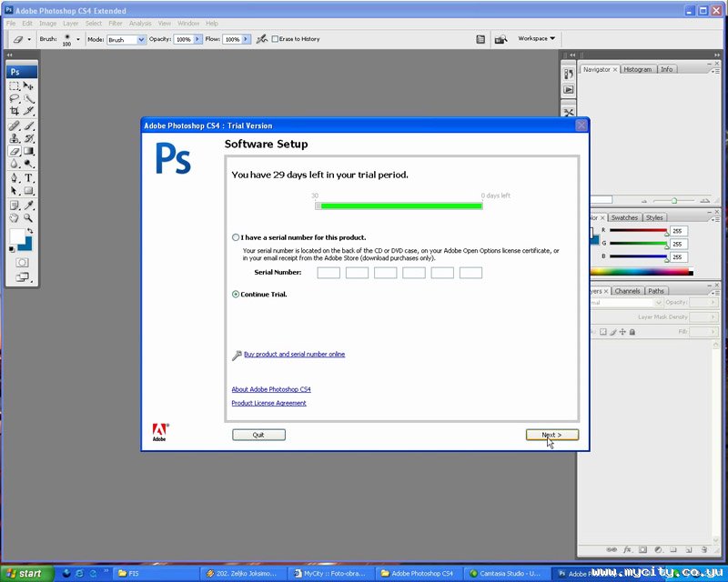Open the Mode dropdown set to Brush
728x582 pixels.
pyautogui.click(x=126, y=40)
